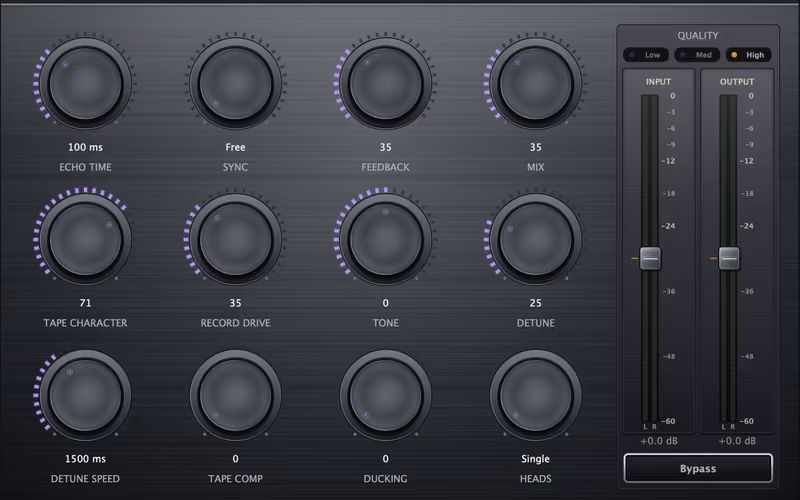The height and width of the screenshot is (500, 800).
Task: Click the output +0.0 dB readout
Action: [x=737, y=441]
